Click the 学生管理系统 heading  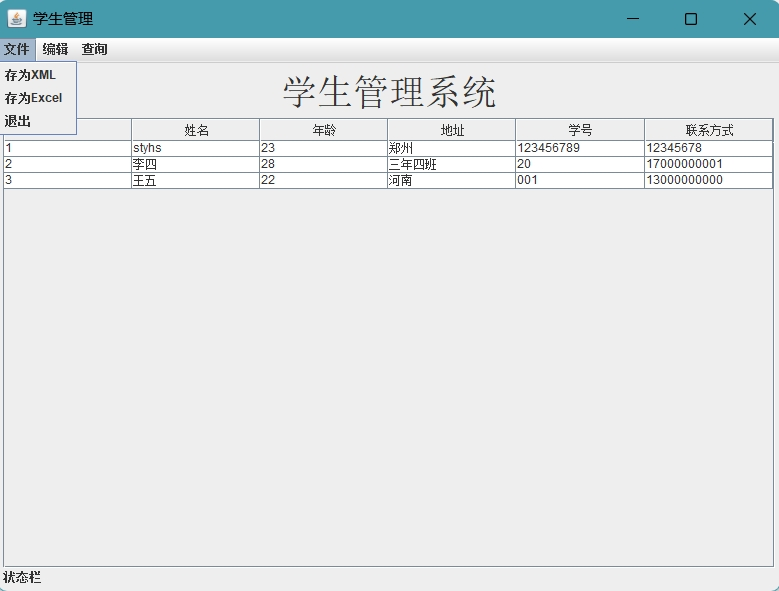[389, 92]
